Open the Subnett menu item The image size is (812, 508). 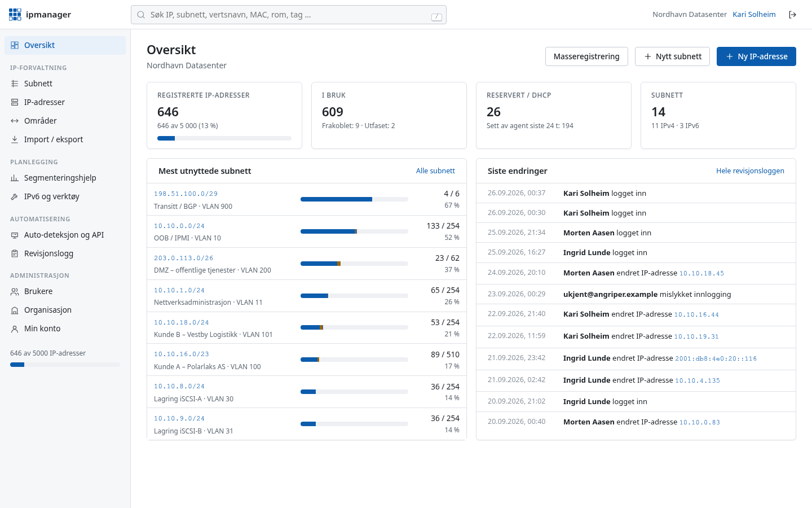coord(65,84)
